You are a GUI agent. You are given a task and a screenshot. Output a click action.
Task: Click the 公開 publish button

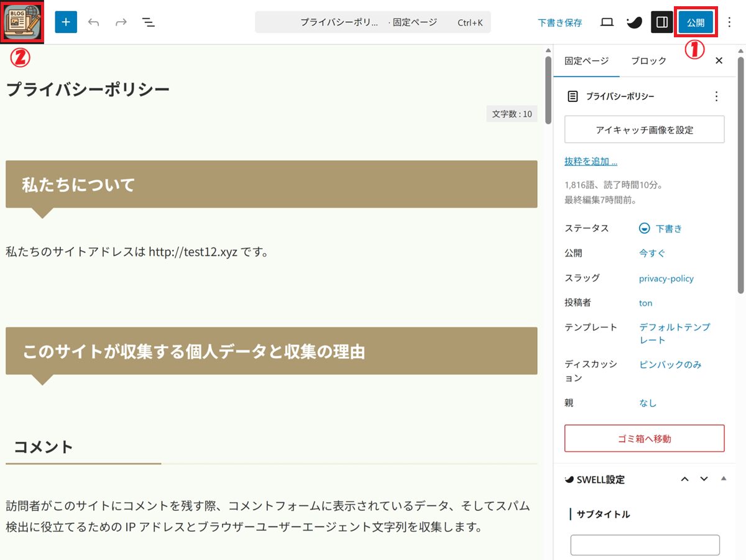coord(696,22)
